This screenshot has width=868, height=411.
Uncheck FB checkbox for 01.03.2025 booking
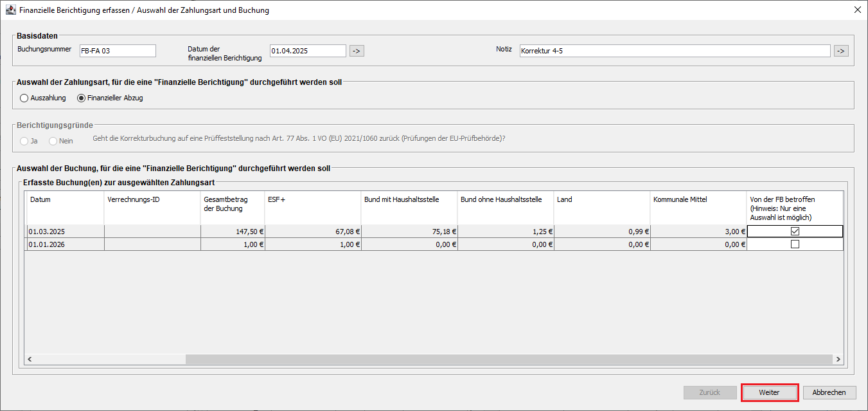coord(795,232)
